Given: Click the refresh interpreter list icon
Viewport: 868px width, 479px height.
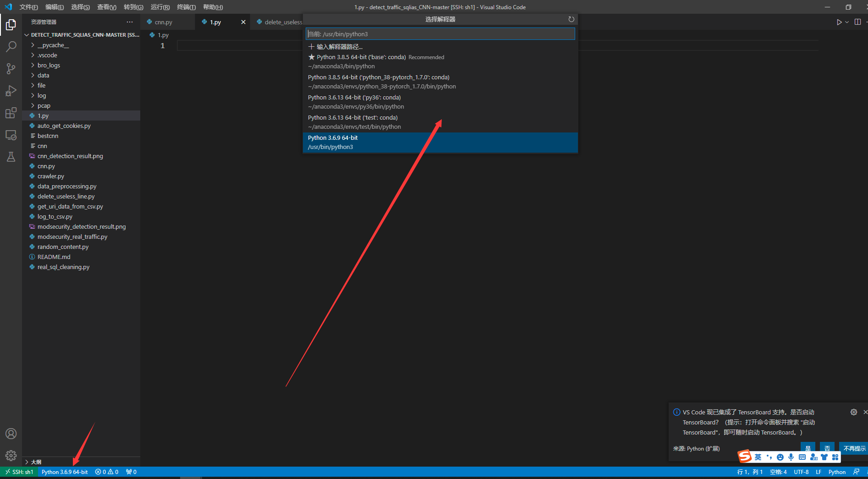Looking at the screenshot, I should (x=571, y=19).
